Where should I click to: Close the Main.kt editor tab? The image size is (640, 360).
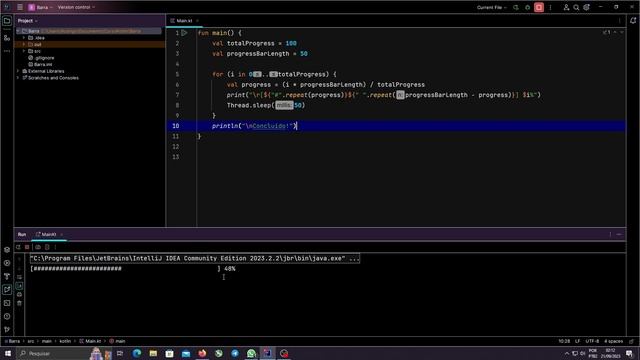coord(198,20)
